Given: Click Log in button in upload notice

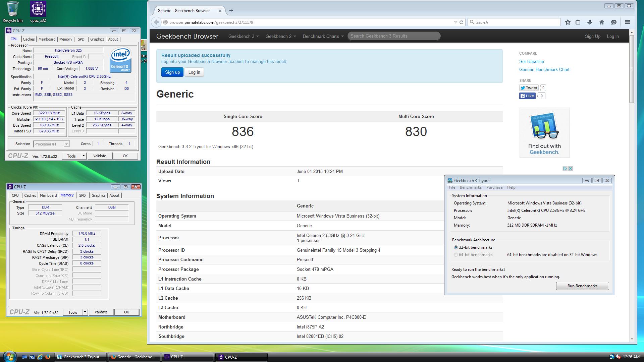Looking at the screenshot, I should click(x=194, y=72).
